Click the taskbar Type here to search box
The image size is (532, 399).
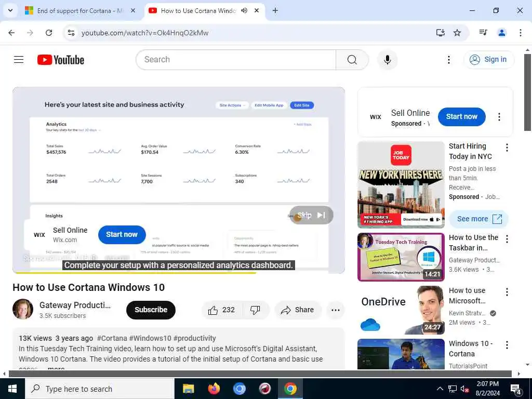pyautogui.click(x=99, y=389)
